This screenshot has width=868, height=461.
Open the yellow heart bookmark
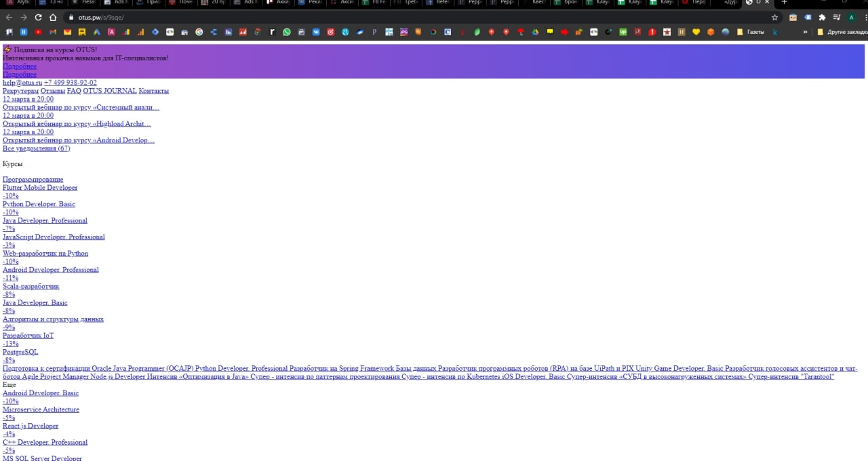pyautogui.click(x=696, y=31)
